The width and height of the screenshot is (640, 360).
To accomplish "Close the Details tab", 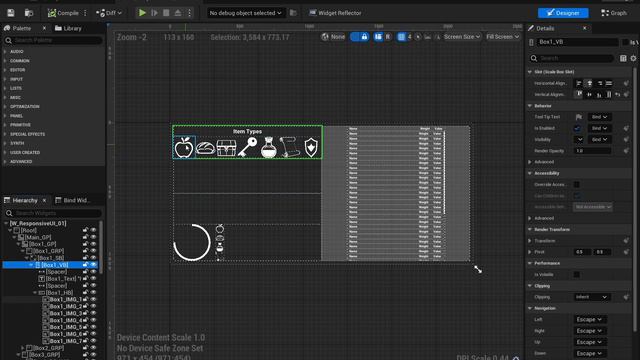I will point(585,28).
